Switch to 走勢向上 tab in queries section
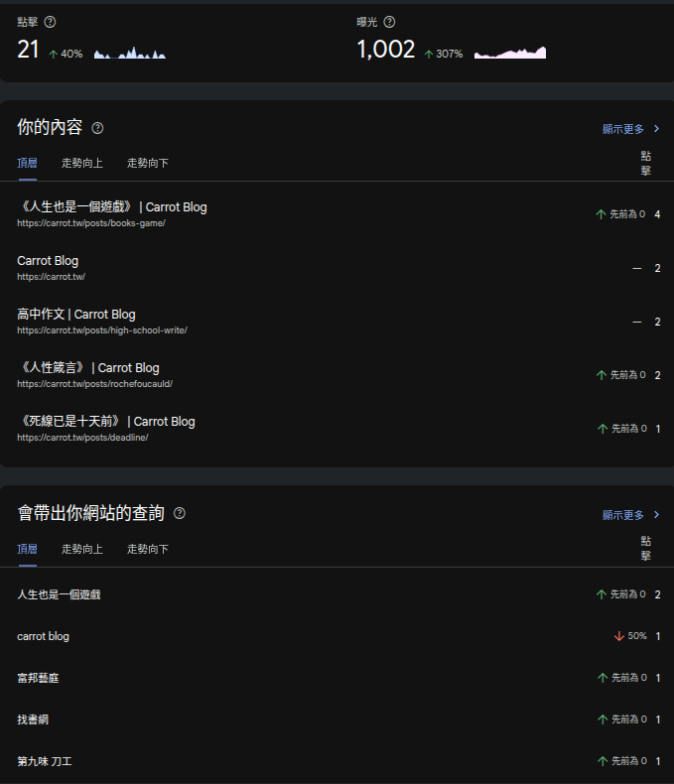 82,549
